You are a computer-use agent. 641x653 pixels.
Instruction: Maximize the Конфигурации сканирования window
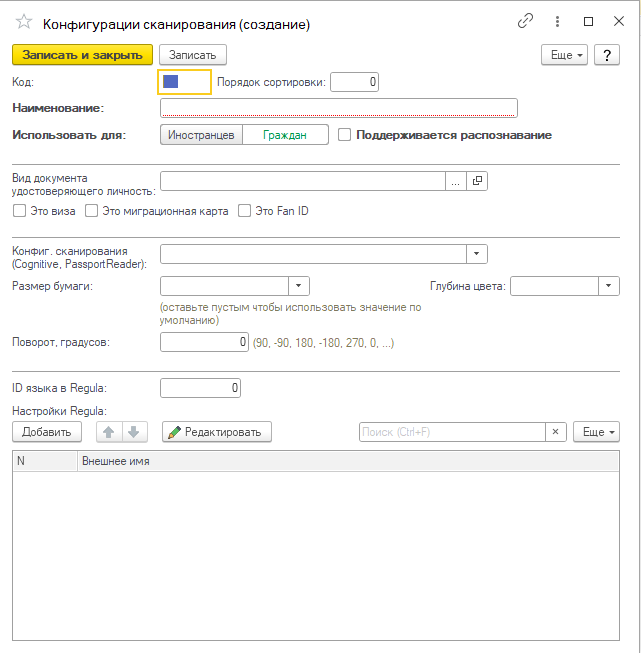tap(588, 21)
